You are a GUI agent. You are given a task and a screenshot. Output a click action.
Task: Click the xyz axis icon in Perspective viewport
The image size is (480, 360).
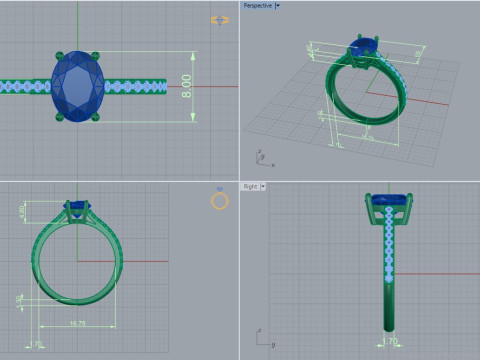pos(265,158)
